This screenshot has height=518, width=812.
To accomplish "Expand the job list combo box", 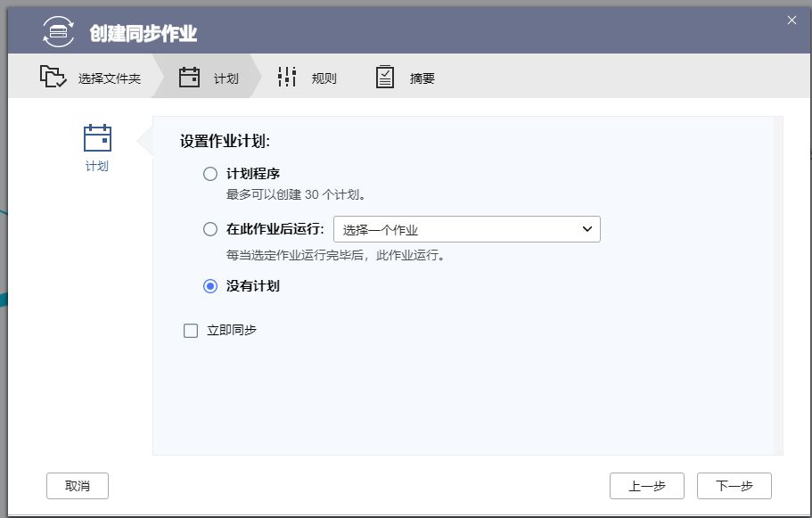I will click(467, 229).
